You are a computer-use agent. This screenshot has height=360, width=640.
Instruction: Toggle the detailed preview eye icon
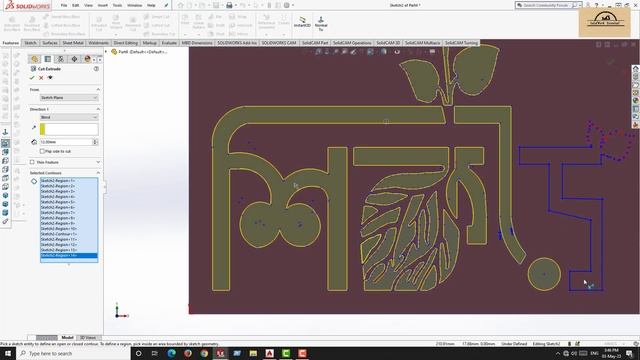50,78
